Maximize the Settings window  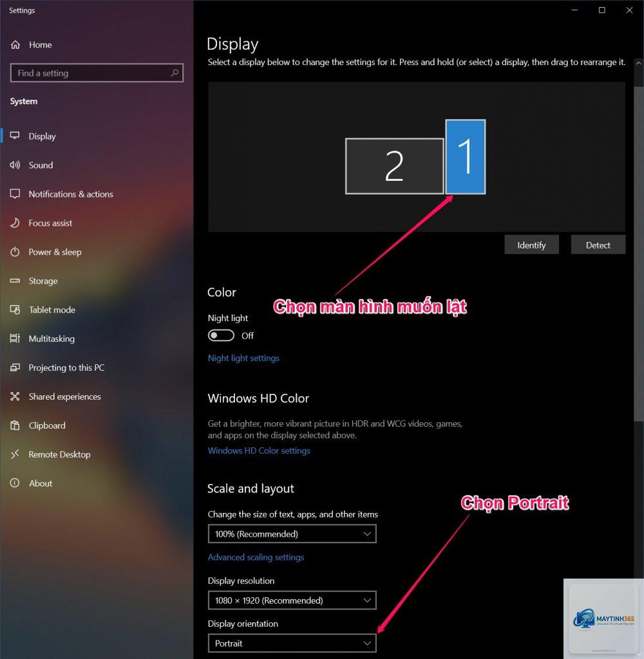pyautogui.click(x=602, y=10)
